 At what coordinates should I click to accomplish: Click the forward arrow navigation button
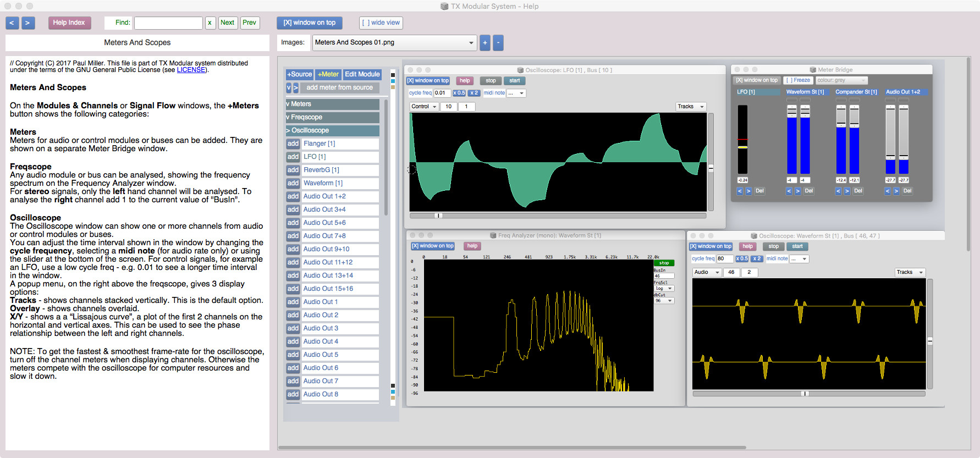[x=28, y=23]
